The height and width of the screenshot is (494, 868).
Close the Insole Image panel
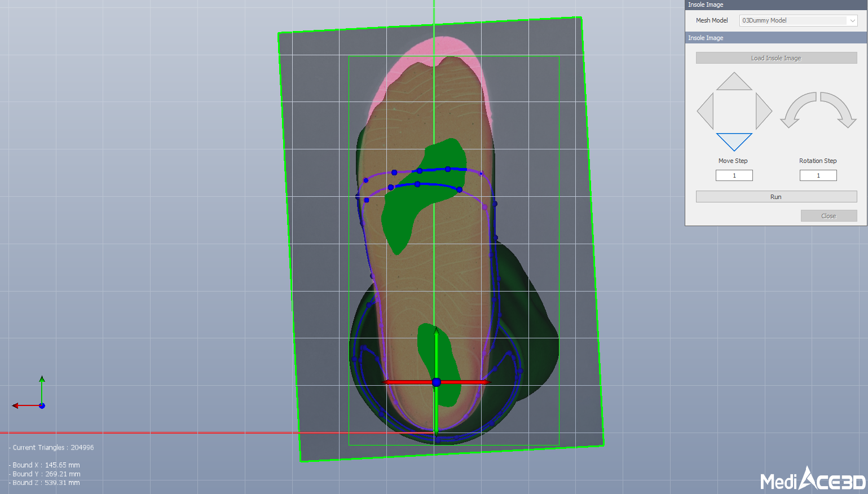click(x=829, y=216)
